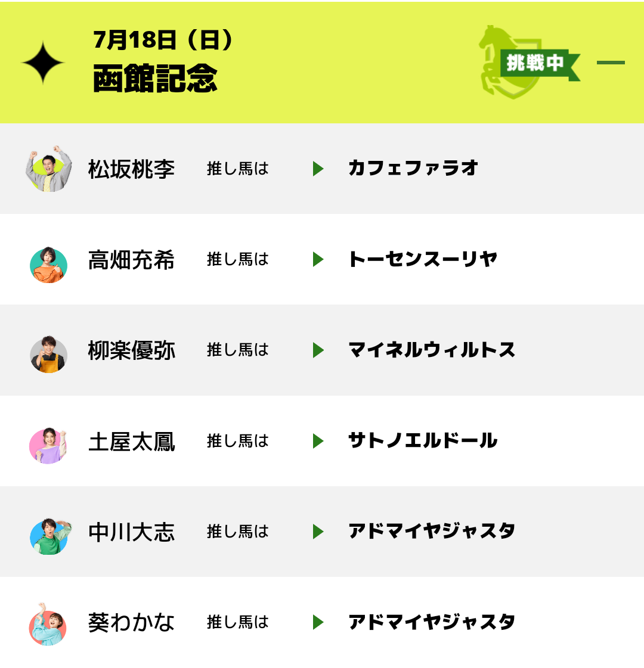Click 葵わかな's red avatar
This screenshot has width=644, height=668.
48,625
